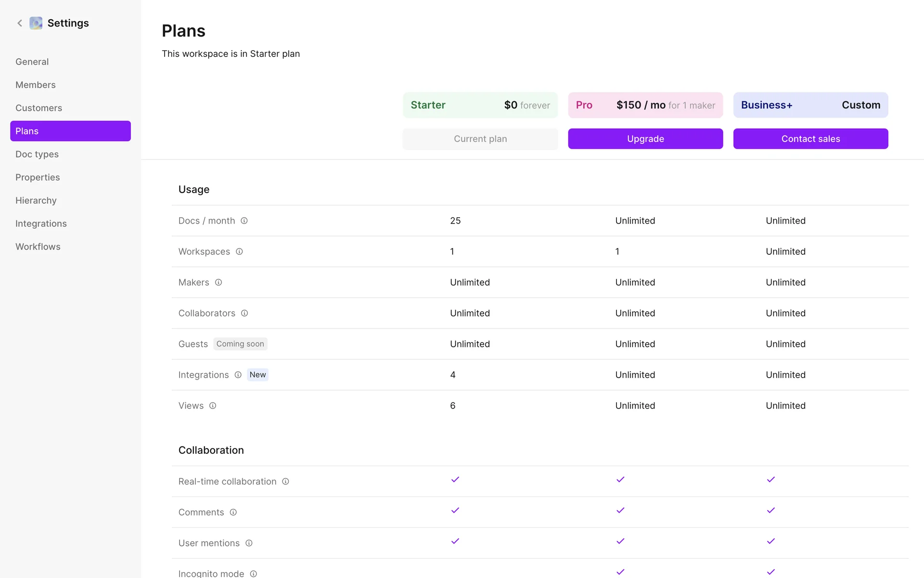Click the back chevron beside Settings
924x578 pixels.
20,23
